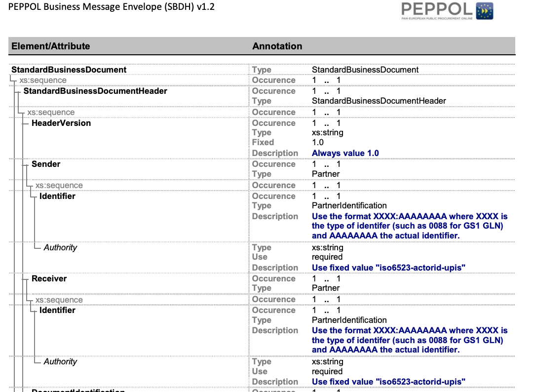Select the Authority attribute under Receiver Identifier
Viewport: 533px width, 392px height.
pos(61,361)
